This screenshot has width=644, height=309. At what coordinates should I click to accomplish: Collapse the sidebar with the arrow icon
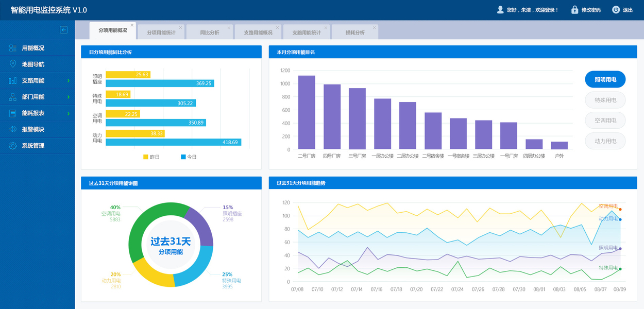coord(64,30)
